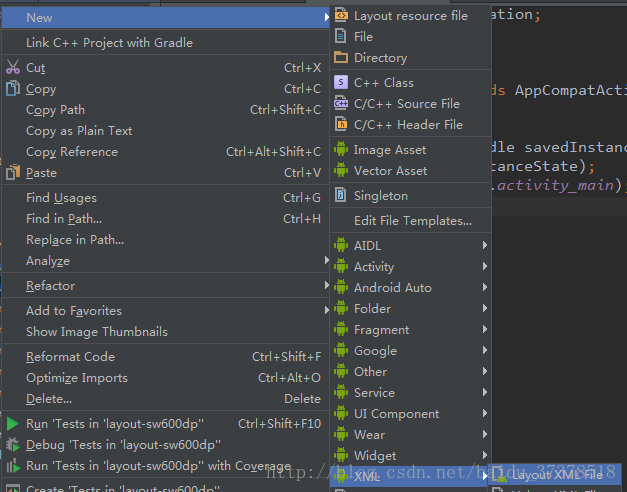
Task: Click the Debug bug icon
Action: coord(13,444)
